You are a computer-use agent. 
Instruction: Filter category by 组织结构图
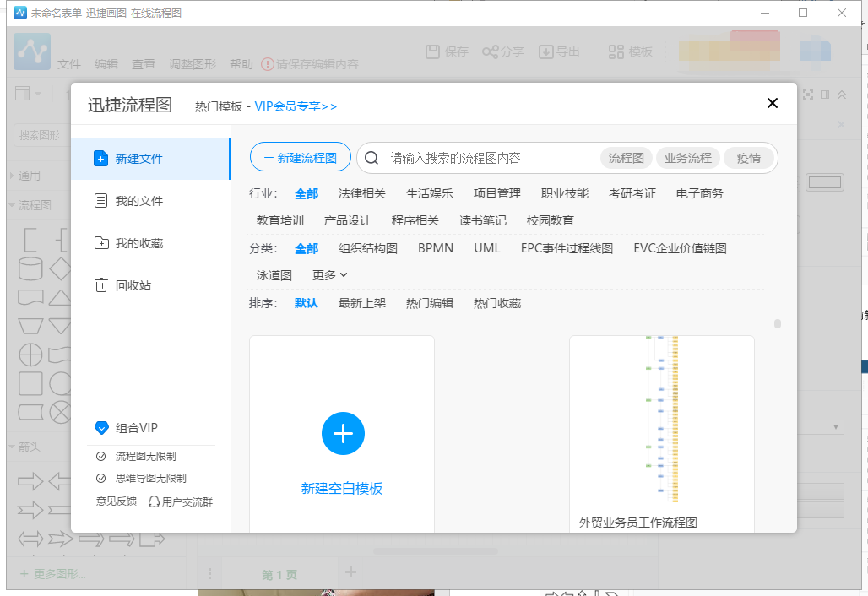tap(367, 248)
